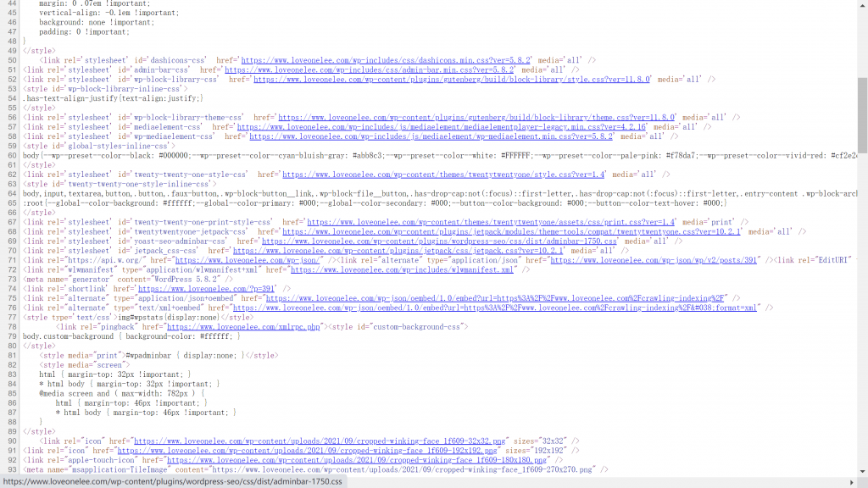Open the mediaelementplayer-legacy.min.css link
The image size is (868, 488).
click(x=442, y=127)
